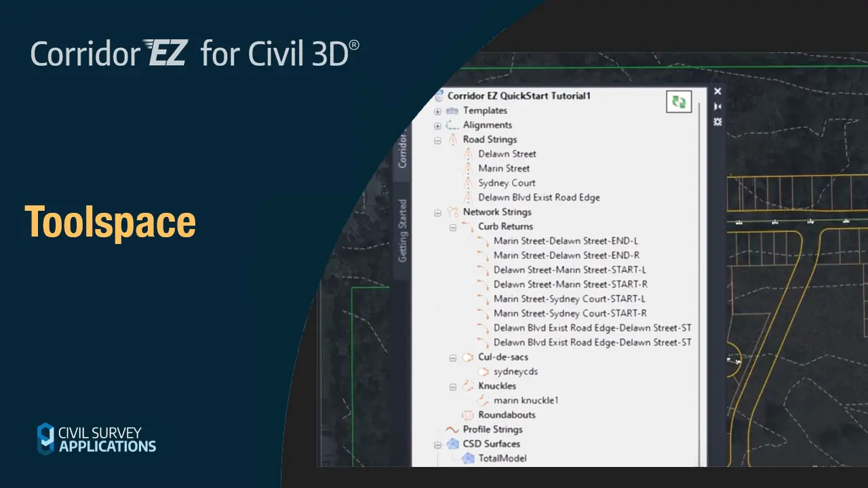Toggle the toolspace auto-hide pin icon
This screenshot has height=488, width=868.
coord(717,106)
